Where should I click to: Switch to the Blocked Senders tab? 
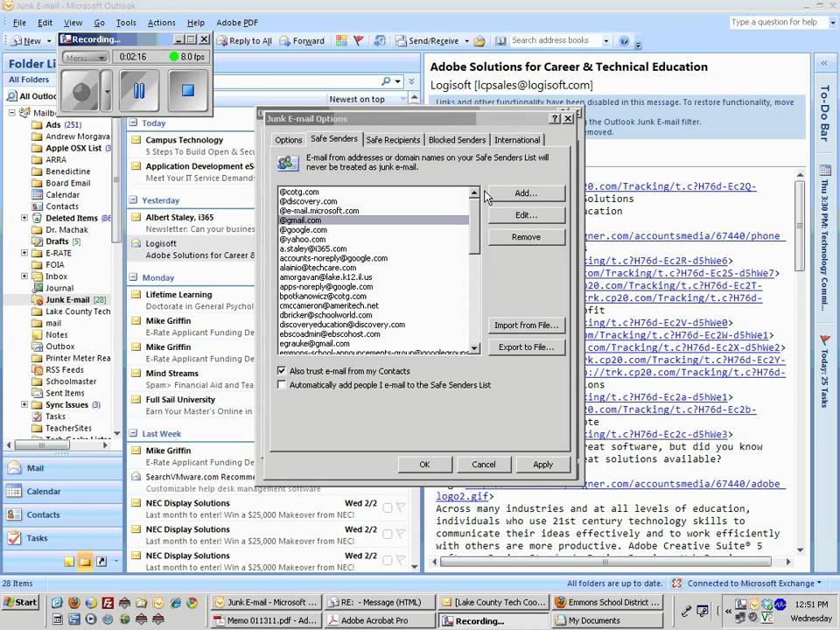pyautogui.click(x=457, y=140)
